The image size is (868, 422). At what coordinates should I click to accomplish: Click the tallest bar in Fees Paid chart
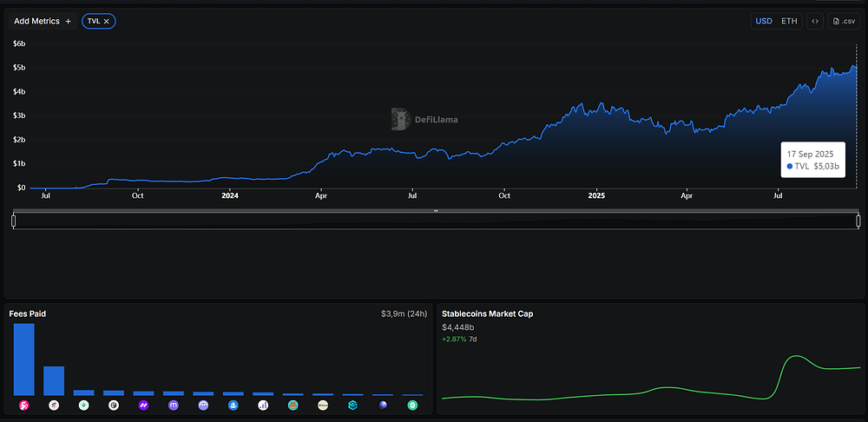click(24, 359)
